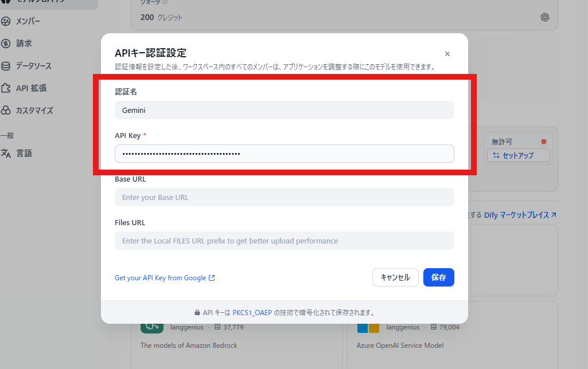
Task: Click the Amazon Bedrock provider icon
Action: point(151,325)
